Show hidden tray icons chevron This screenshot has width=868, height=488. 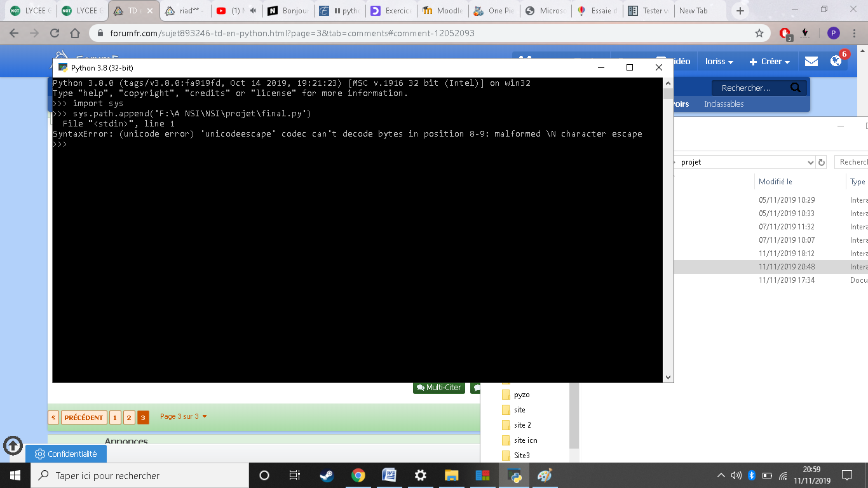click(x=721, y=475)
